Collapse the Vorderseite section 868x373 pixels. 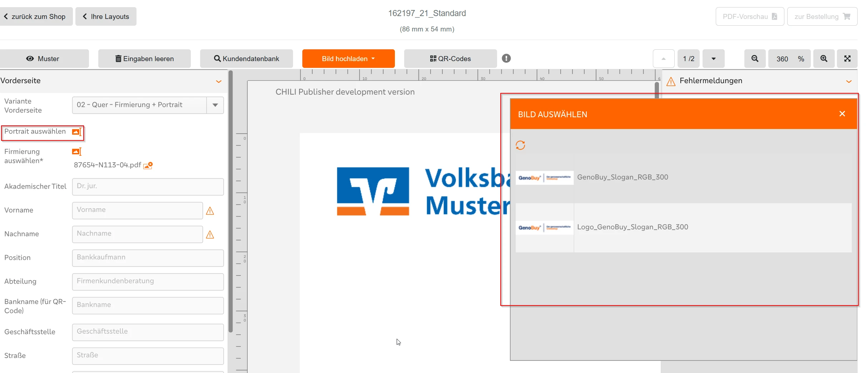tap(219, 81)
